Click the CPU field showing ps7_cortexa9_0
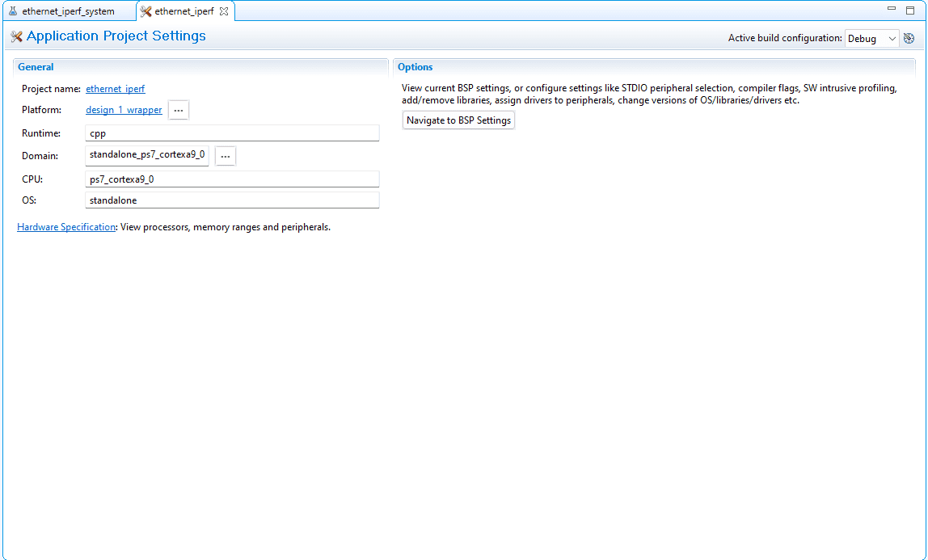The width and height of the screenshot is (928, 560). 231,179
